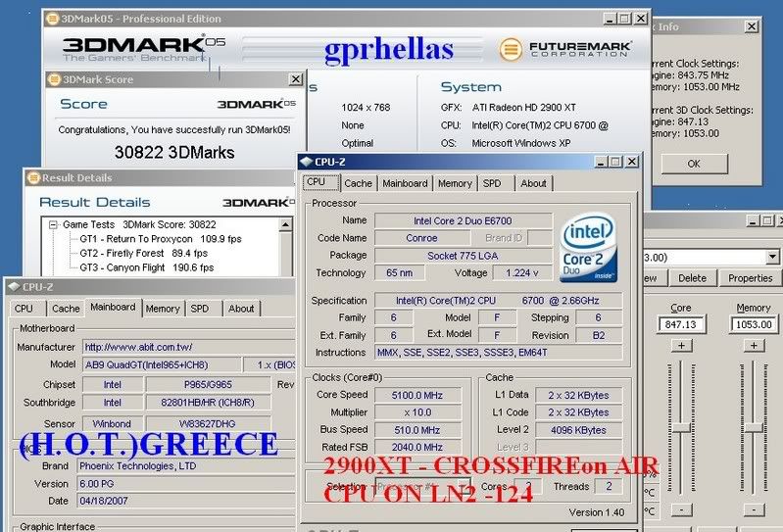Click 3DMark05 title bar orange icon
Image resolution: width=783 pixels, height=532 pixels.
click(x=52, y=19)
